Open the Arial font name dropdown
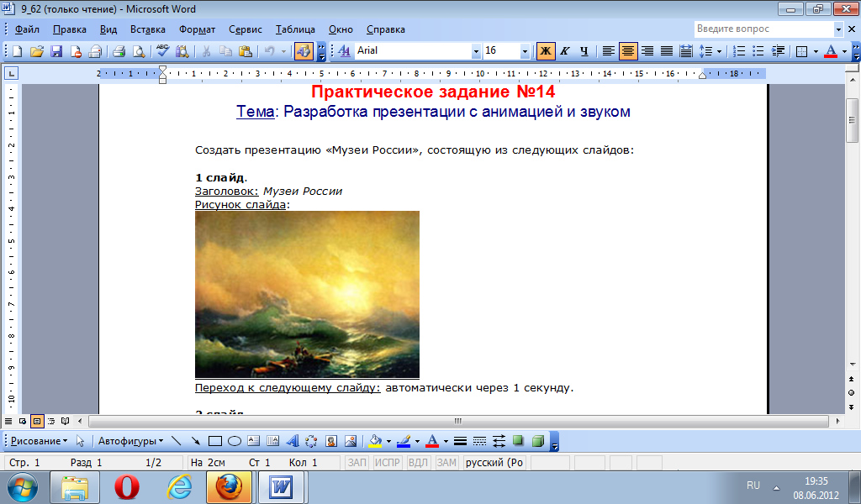The image size is (861, 504). pyautogui.click(x=476, y=51)
